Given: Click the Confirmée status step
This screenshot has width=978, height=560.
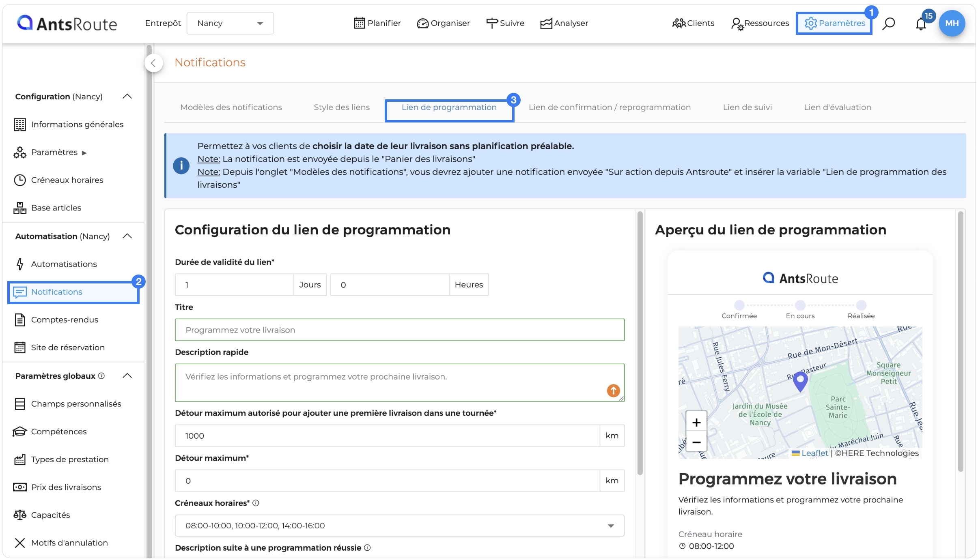Looking at the screenshot, I should click(739, 310).
